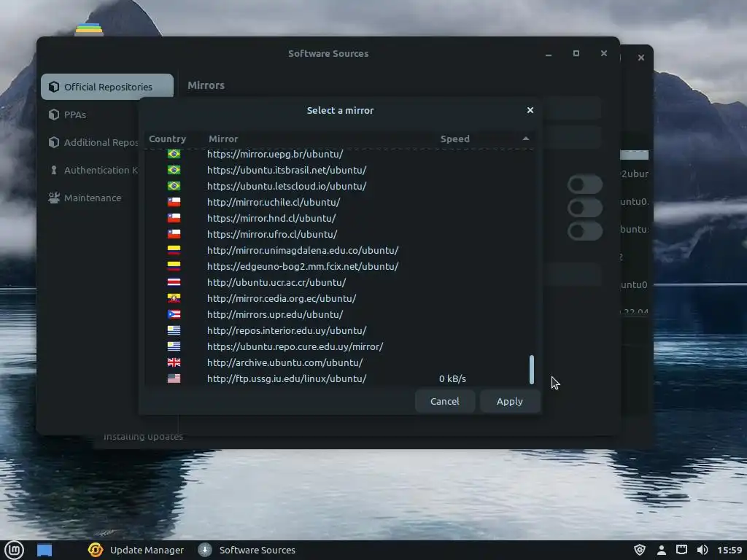Toggle the first switch in Software Sources
The height and width of the screenshot is (560, 747).
pos(584,184)
